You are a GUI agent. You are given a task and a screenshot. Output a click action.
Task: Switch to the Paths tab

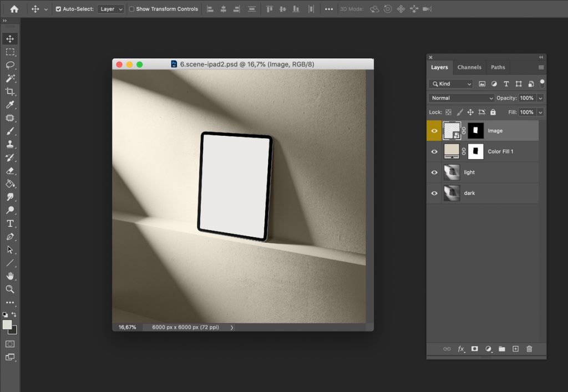tap(498, 67)
